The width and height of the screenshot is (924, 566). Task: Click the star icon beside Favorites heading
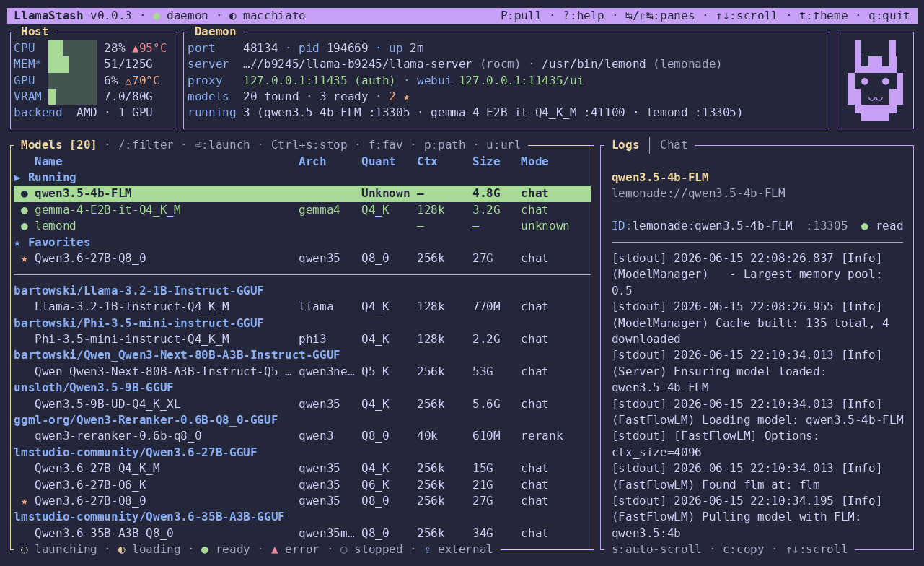(x=17, y=242)
